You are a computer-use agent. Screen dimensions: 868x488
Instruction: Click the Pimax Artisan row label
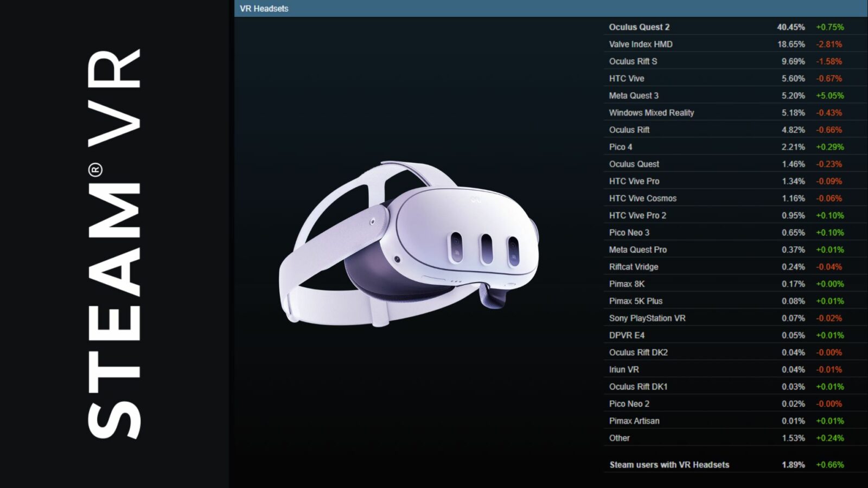634,421
